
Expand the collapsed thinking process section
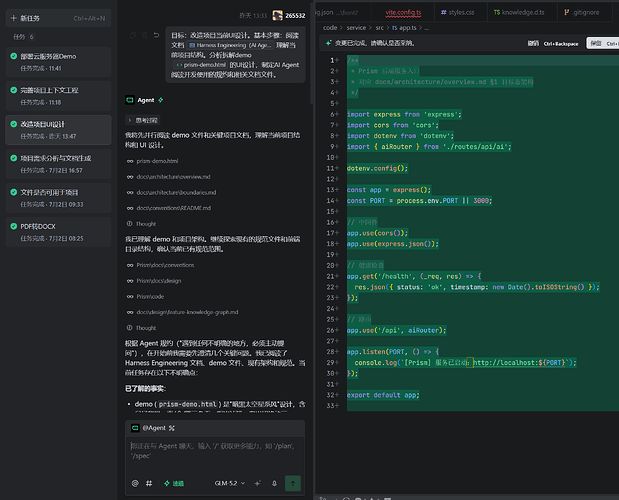[x=143, y=120]
